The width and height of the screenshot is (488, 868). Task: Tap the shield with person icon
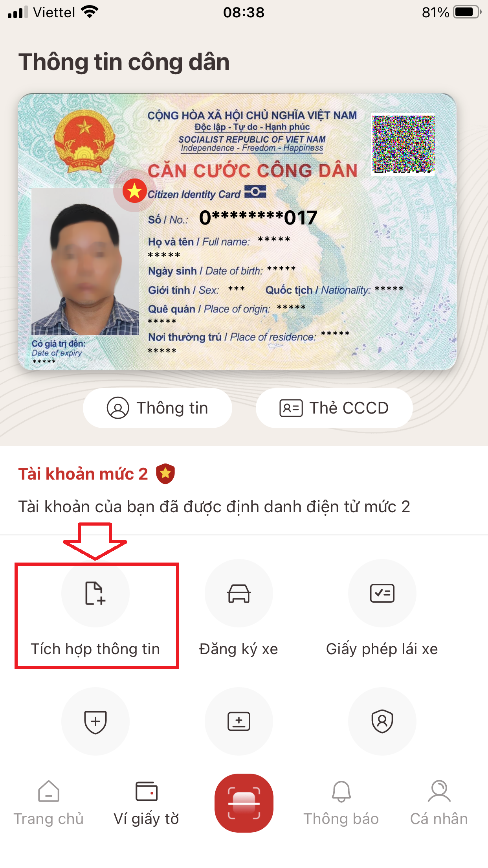(x=382, y=721)
